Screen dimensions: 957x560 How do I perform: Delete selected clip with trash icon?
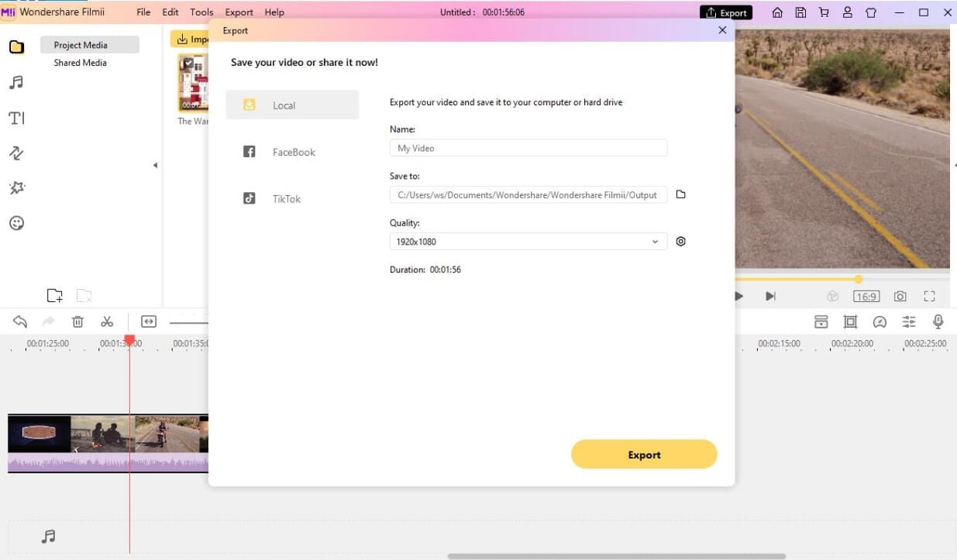77,321
